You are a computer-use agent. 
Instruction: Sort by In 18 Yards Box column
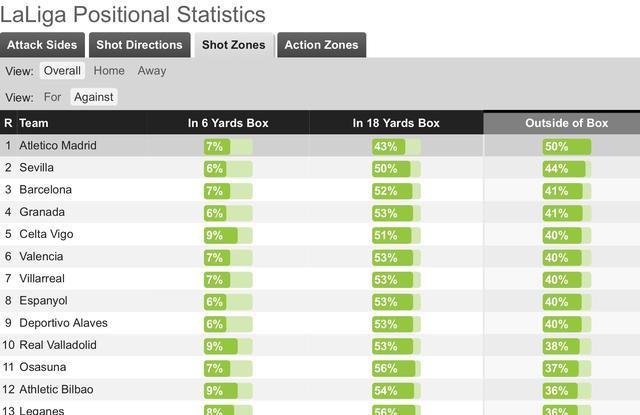click(396, 123)
